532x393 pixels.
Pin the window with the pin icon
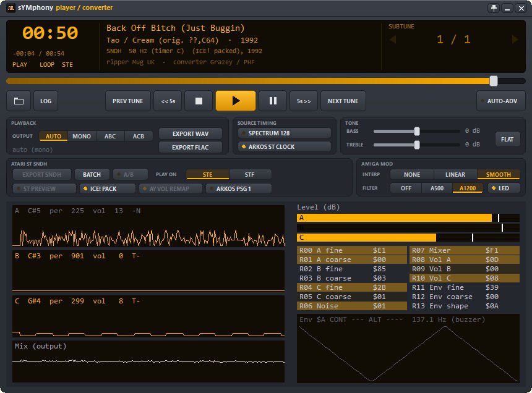pyautogui.click(x=494, y=8)
